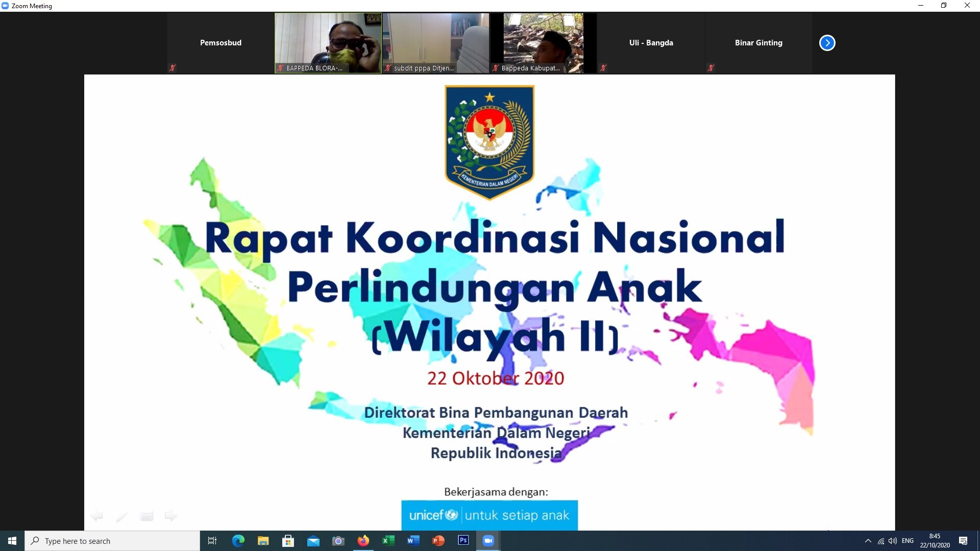This screenshot has height=551, width=980.
Task: Open Task View from the taskbar
Action: point(212,541)
